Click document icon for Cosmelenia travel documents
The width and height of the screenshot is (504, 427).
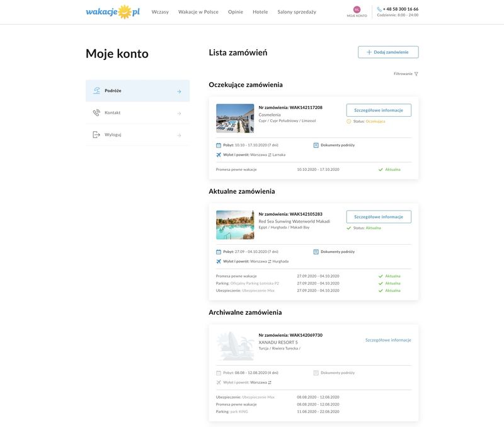coord(316,145)
